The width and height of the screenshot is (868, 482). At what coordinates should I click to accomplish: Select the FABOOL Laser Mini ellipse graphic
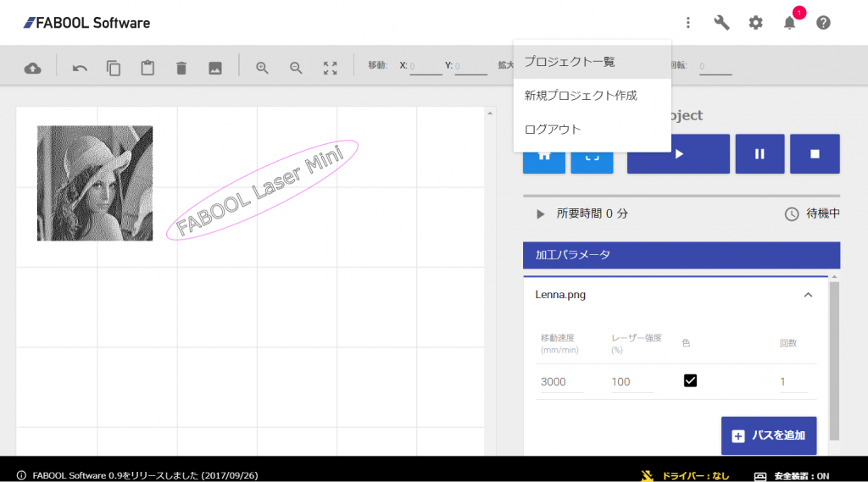point(263,191)
